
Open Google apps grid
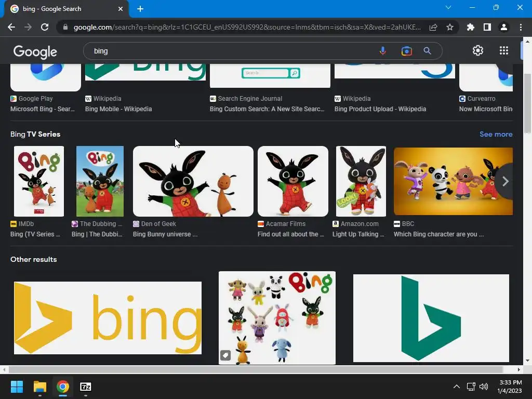click(504, 50)
